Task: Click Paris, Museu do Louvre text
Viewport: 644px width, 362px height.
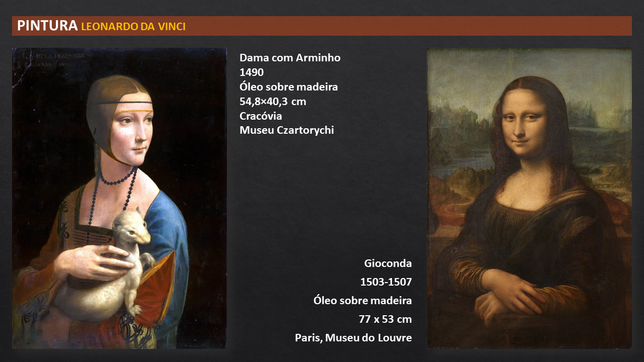Action: (x=353, y=338)
